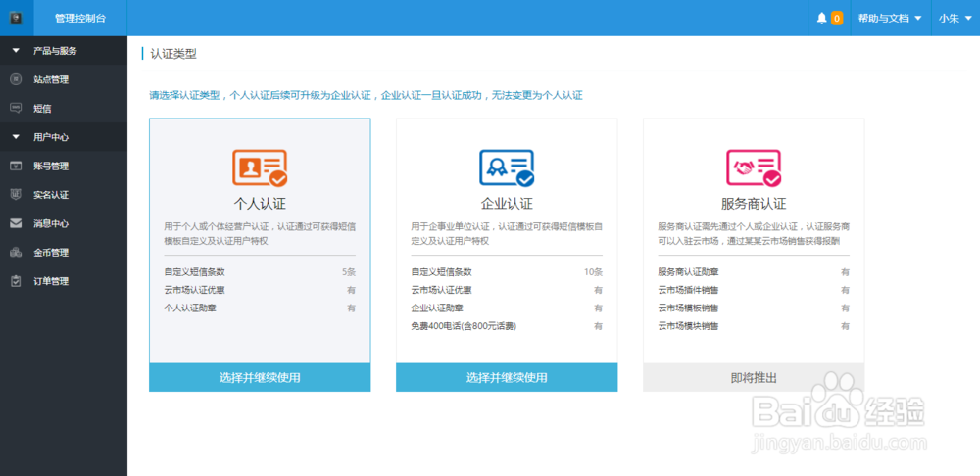Click the notification bell icon

821,18
